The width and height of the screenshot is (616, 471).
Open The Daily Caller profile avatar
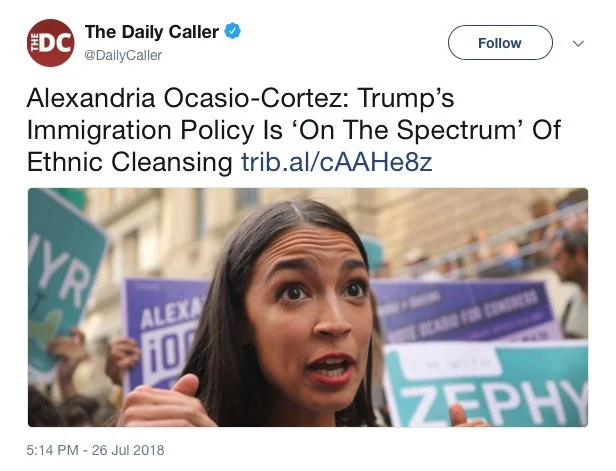50,43
